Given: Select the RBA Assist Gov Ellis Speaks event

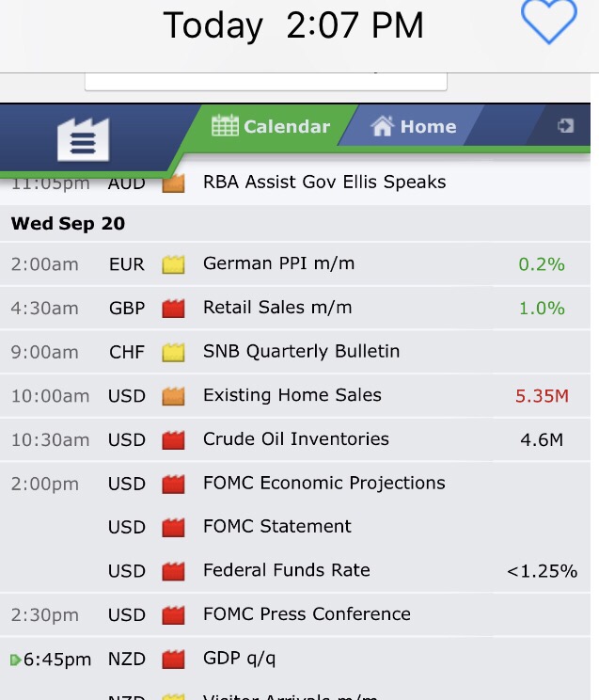Looking at the screenshot, I should click(x=324, y=183).
